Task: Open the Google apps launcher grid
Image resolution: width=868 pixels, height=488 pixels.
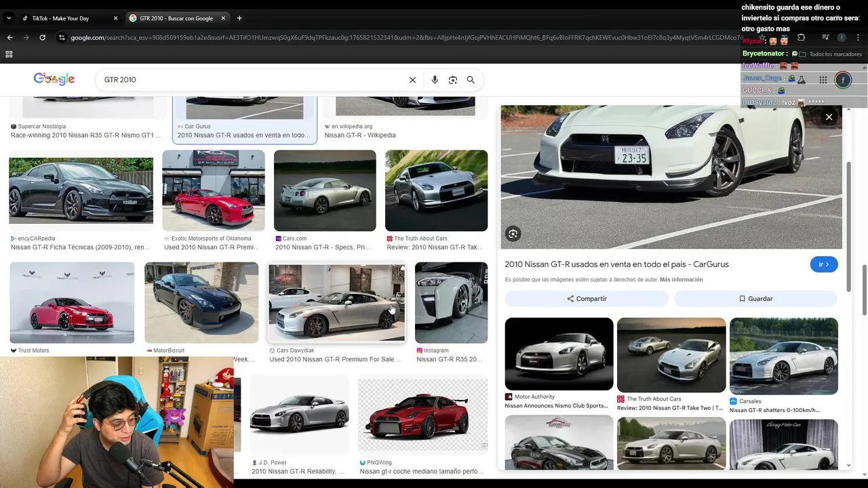Action: coord(823,80)
